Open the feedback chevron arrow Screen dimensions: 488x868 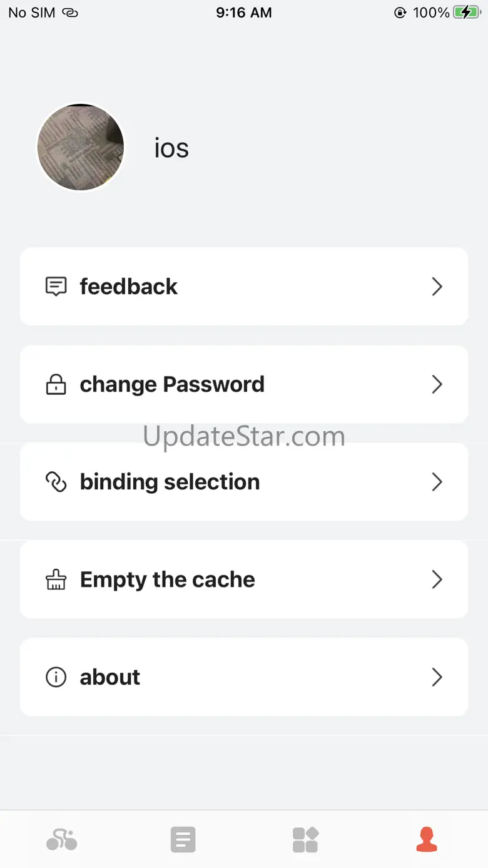tap(437, 287)
